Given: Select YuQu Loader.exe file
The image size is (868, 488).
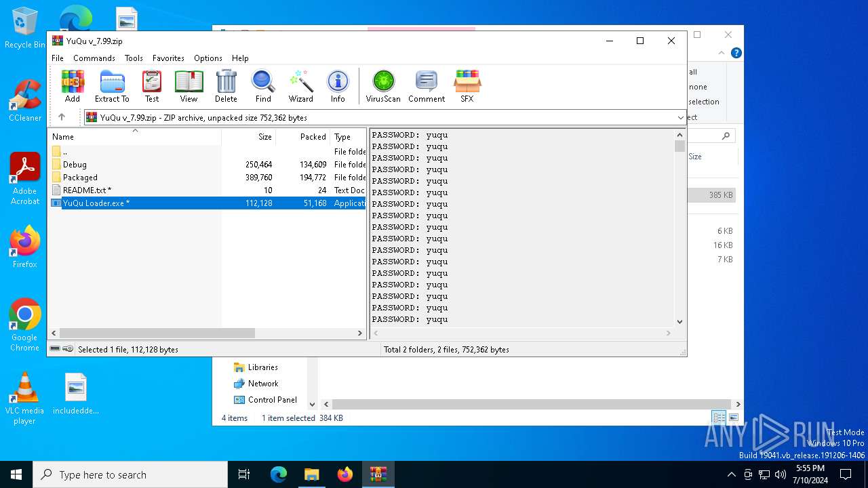Looking at the screenshot, I should pos(208,203).
